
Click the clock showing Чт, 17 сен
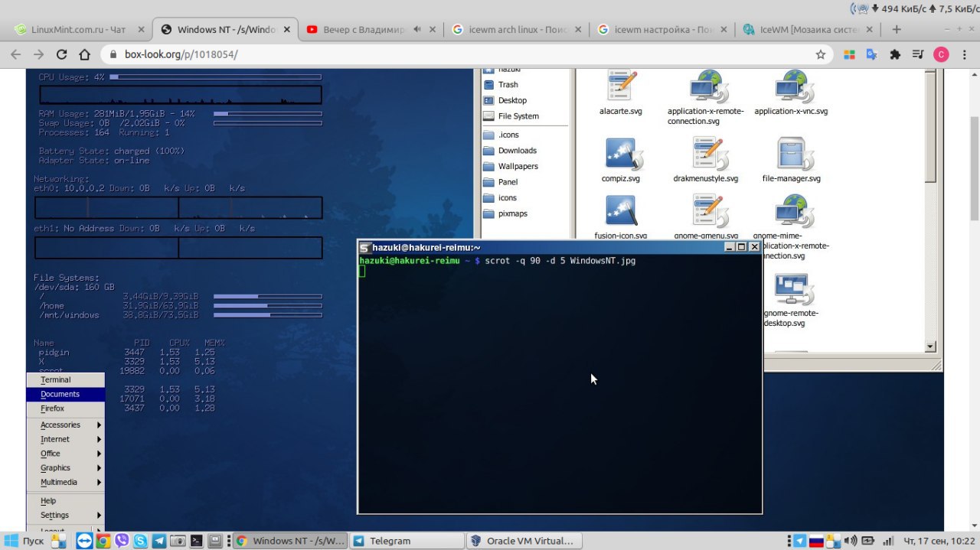939,541
